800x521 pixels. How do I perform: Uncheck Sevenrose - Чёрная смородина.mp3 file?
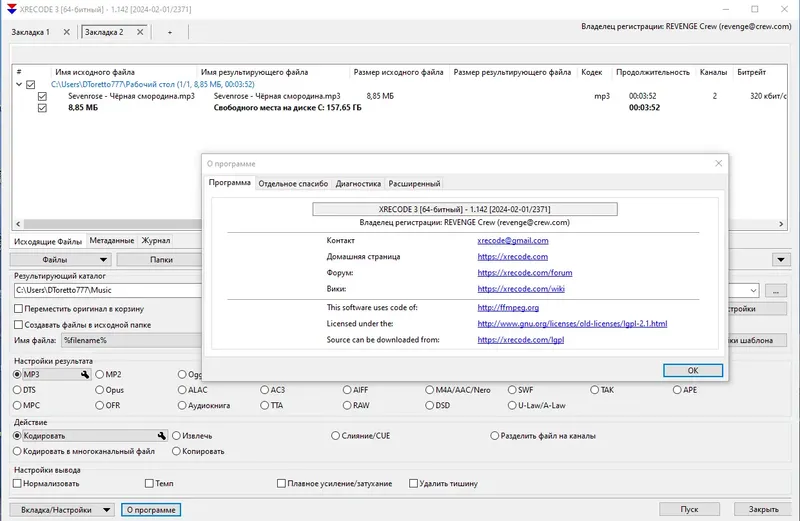(42, 96)
